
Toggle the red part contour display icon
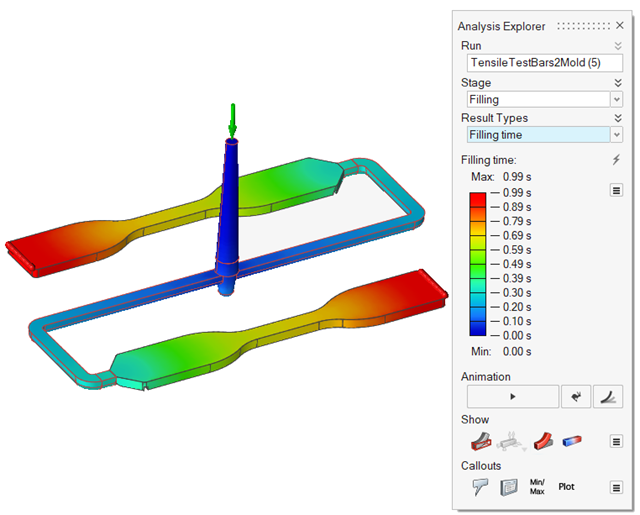543,440
